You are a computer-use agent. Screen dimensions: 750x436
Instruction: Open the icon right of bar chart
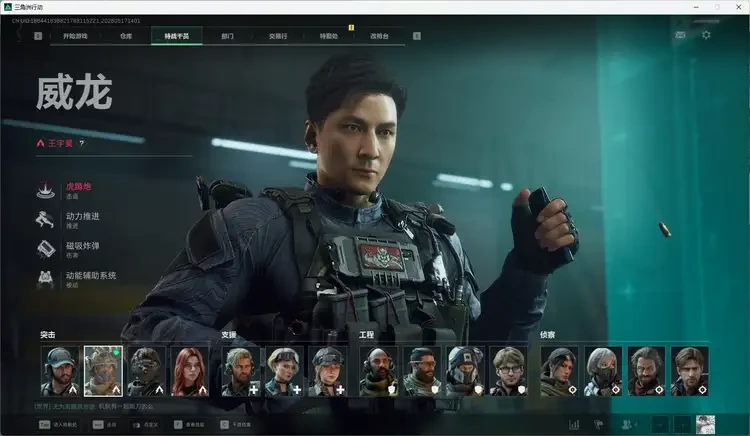pyautogui.click(x=598, y=424)
